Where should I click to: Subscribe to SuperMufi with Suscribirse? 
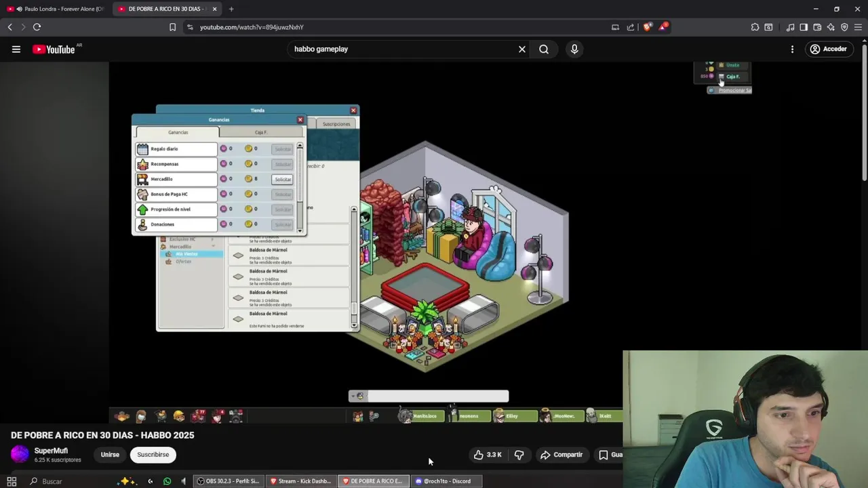pyautogui.click(x=153, y=455)
